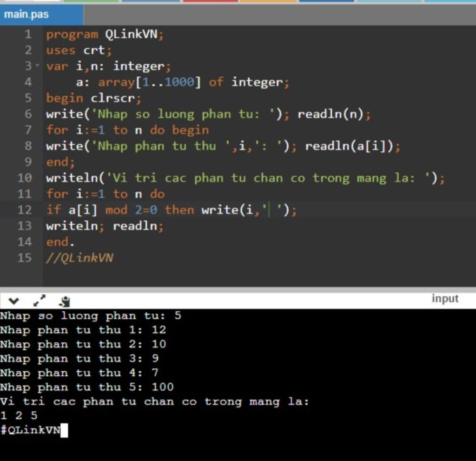Click console line 'Nhap so luong phan tu: 5'
The image size is (476, 461).
(x=91, y=316)
